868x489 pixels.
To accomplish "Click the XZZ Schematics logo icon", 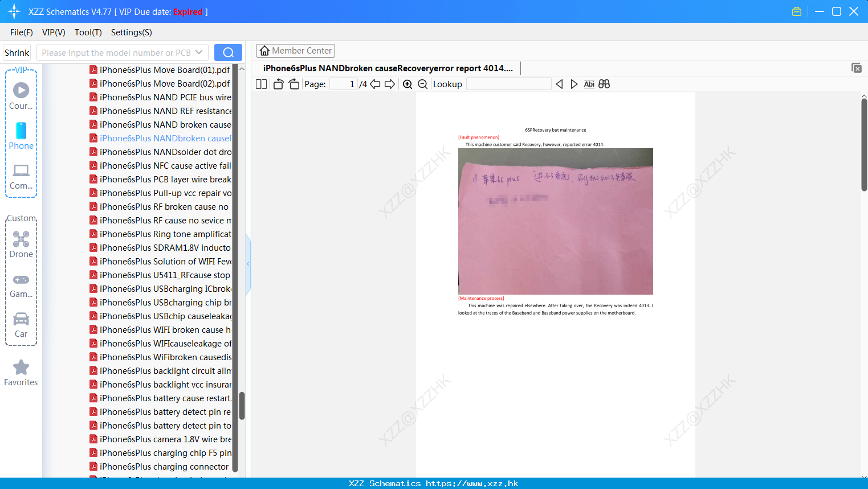I will tap(14, 11).
